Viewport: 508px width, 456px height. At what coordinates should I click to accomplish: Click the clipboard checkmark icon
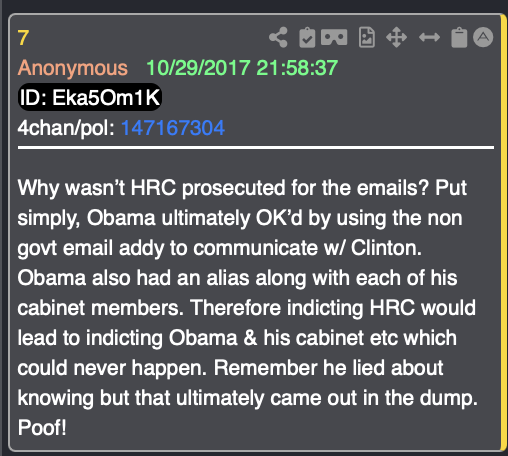(x=307, y=37)
